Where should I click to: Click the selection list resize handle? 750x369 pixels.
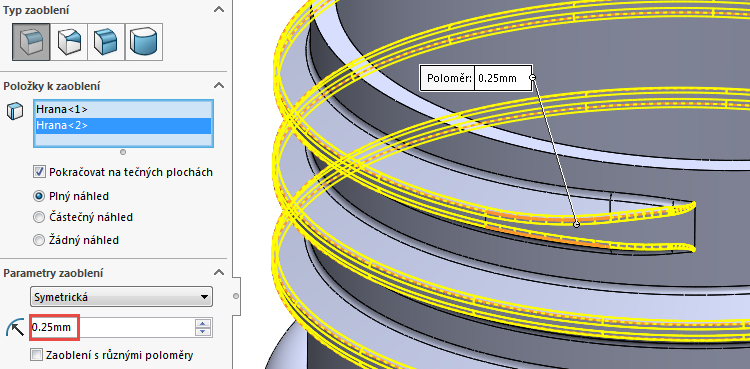[123, 152]
